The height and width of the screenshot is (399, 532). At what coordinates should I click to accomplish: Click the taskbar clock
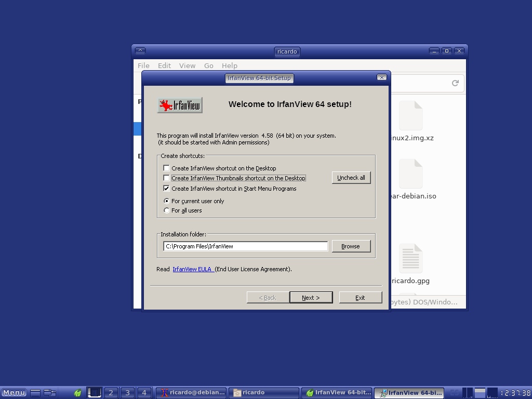516,393
